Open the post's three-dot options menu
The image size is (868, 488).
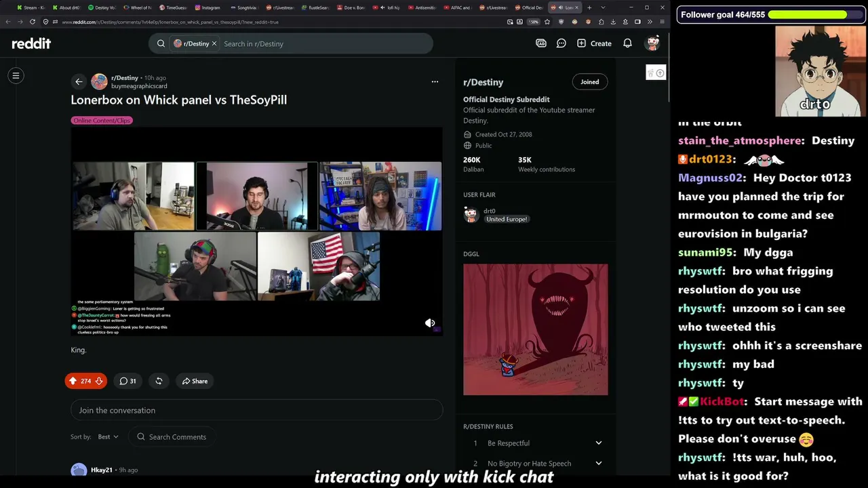tap(435, 82)
